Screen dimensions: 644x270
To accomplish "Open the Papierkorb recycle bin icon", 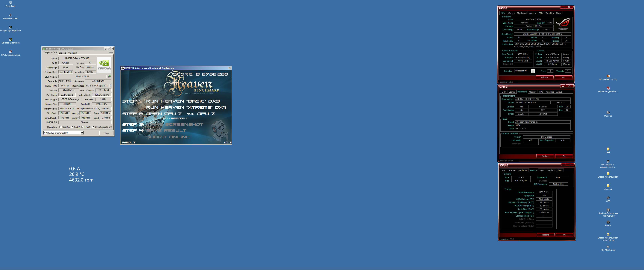I will 10,3.
